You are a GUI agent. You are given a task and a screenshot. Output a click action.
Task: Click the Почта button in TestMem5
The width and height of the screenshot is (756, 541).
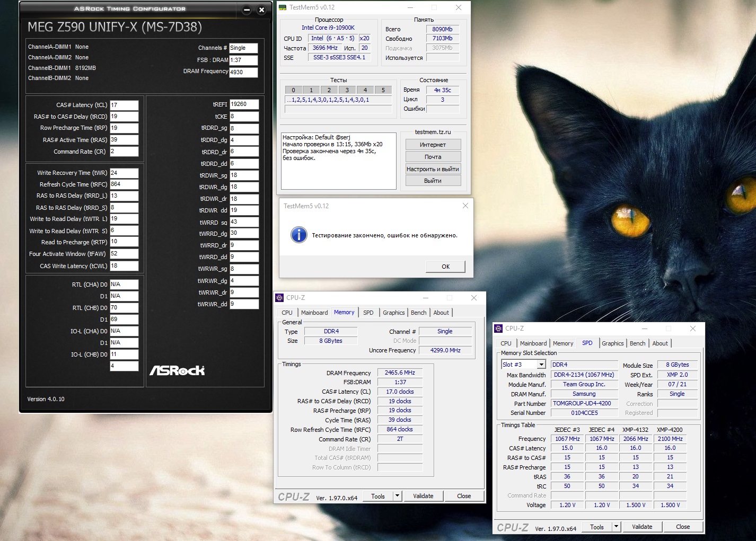tap(433, 157)
